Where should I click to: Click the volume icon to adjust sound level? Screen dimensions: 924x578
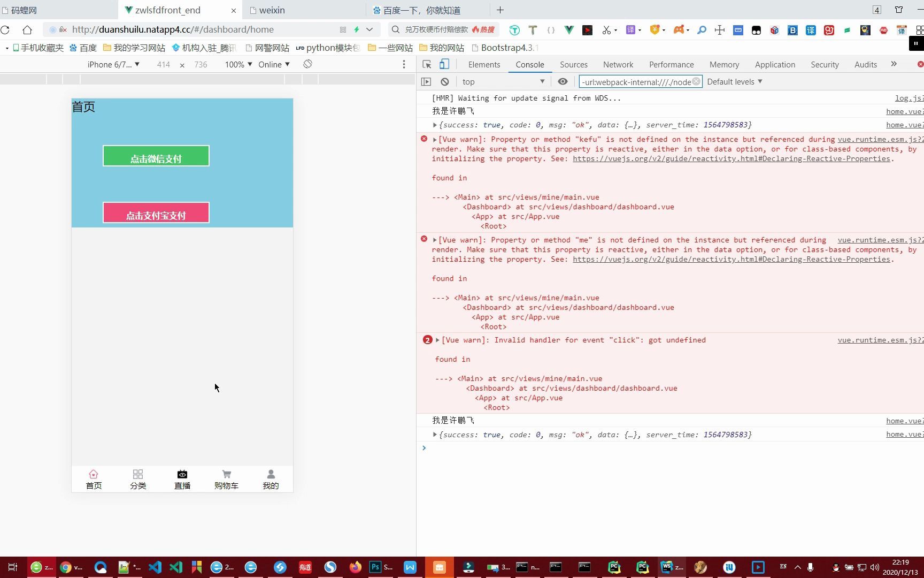874,568
